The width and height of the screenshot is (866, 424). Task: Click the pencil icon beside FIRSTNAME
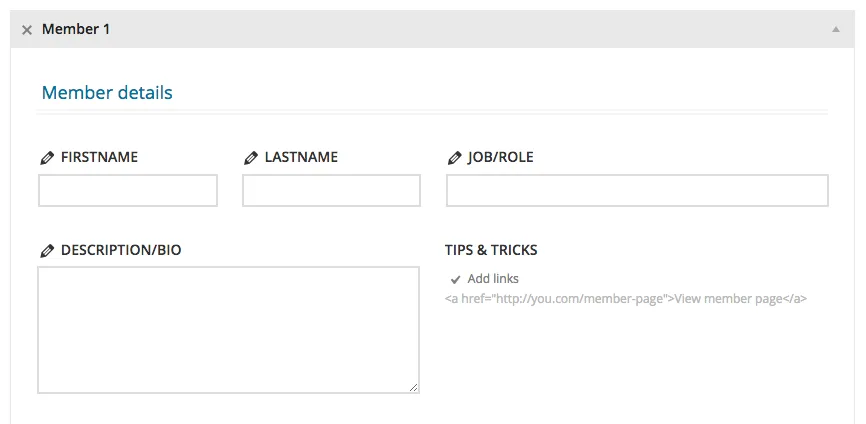point(47,158)
